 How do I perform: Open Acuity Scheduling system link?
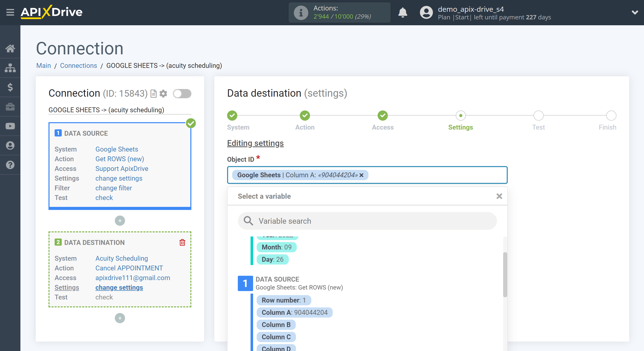[122, 258]
